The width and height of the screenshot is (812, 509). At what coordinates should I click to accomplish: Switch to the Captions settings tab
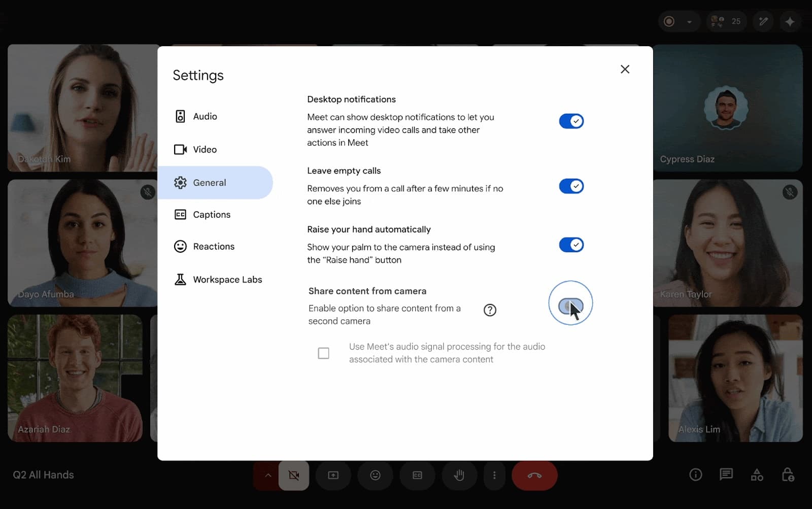211,214
